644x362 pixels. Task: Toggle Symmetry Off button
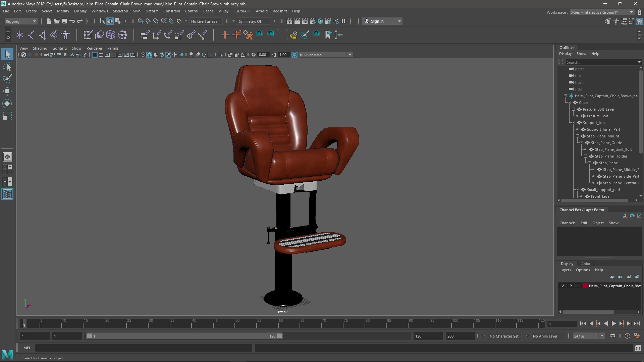coord(251,21)
